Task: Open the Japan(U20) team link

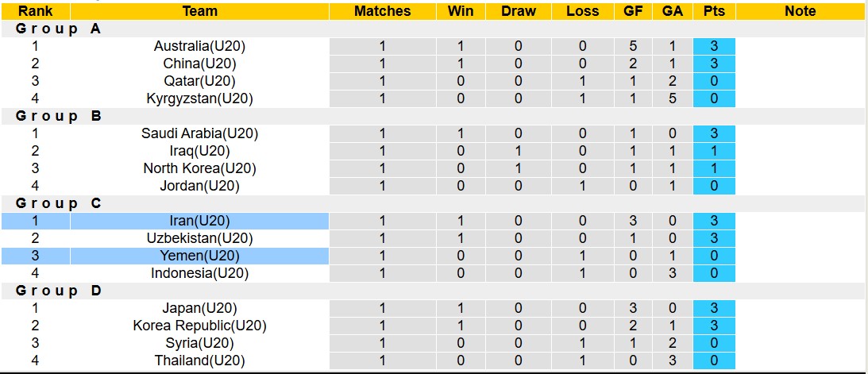Action: (199, 308)
